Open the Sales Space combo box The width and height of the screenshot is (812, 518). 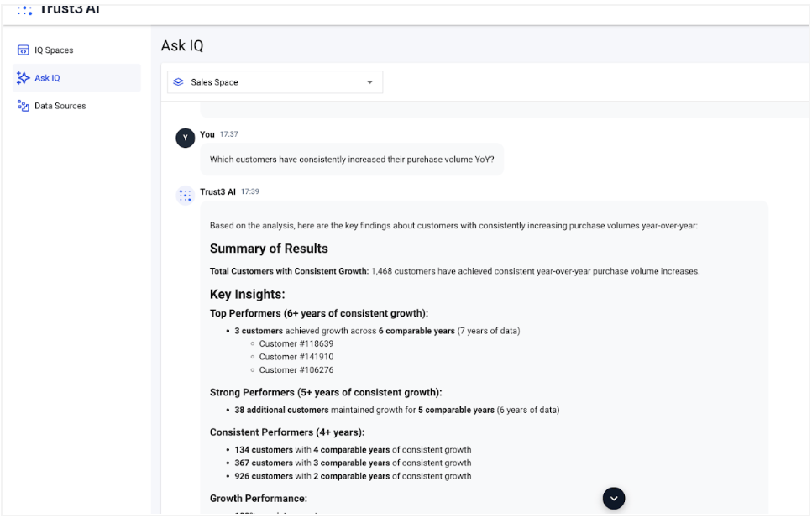pyautogui.click(x=275, y=82)
